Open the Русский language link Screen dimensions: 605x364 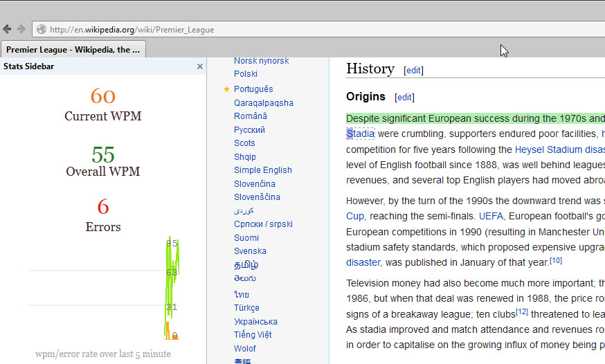[249, 130]
